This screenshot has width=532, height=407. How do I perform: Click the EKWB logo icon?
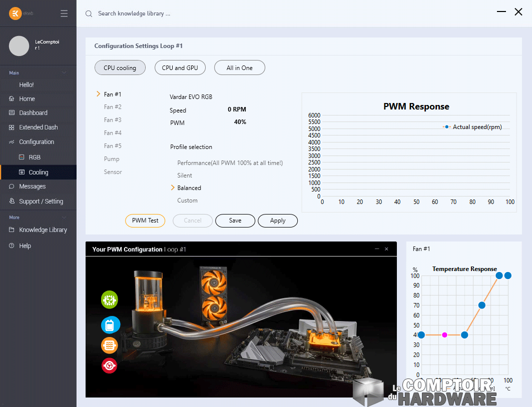coord(16,13)
